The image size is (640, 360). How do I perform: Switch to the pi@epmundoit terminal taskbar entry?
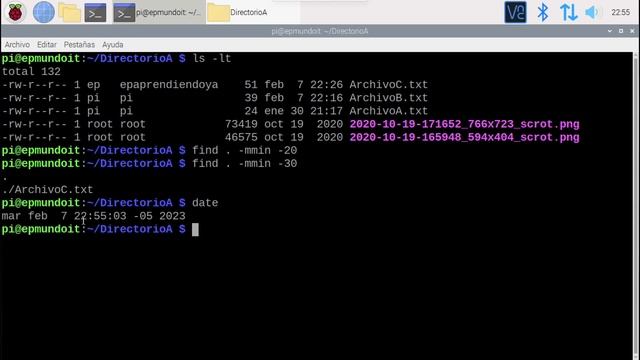click(158, 12)
